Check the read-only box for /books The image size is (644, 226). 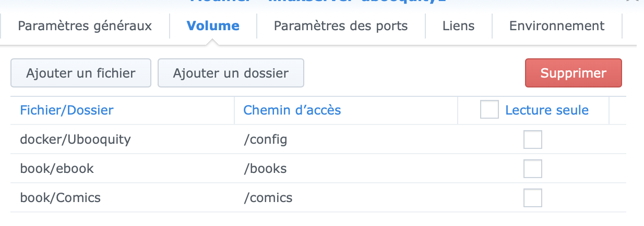click(532, 169)
